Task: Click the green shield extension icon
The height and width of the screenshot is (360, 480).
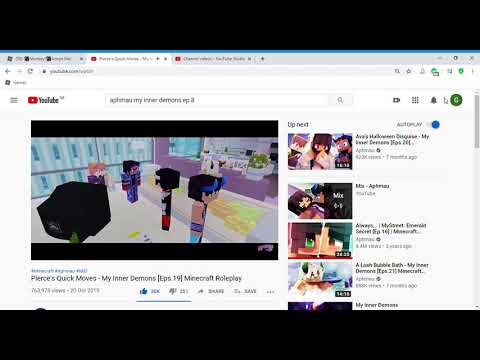Action: (x=461, y=71)
